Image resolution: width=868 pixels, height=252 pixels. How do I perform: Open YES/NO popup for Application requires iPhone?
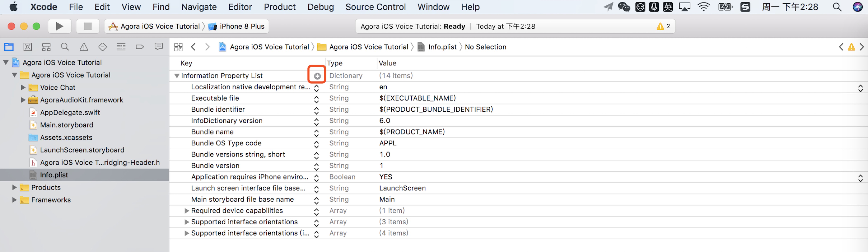coord(860,178)
